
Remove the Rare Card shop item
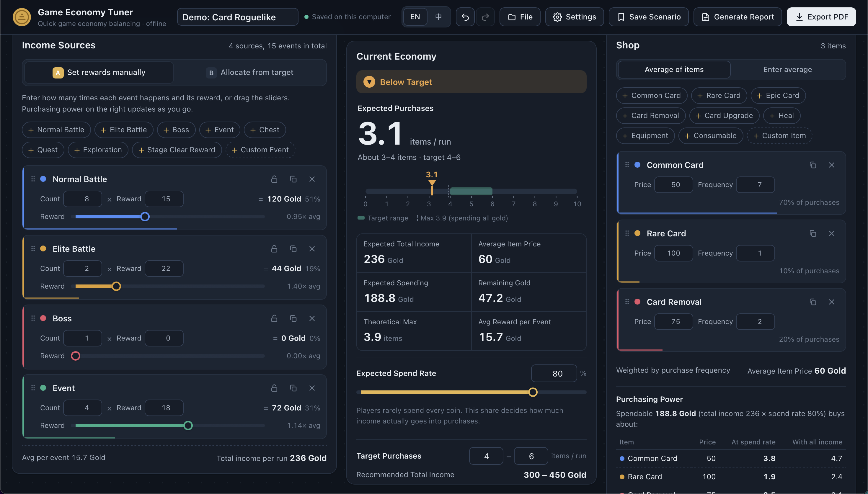click(831, 233)
